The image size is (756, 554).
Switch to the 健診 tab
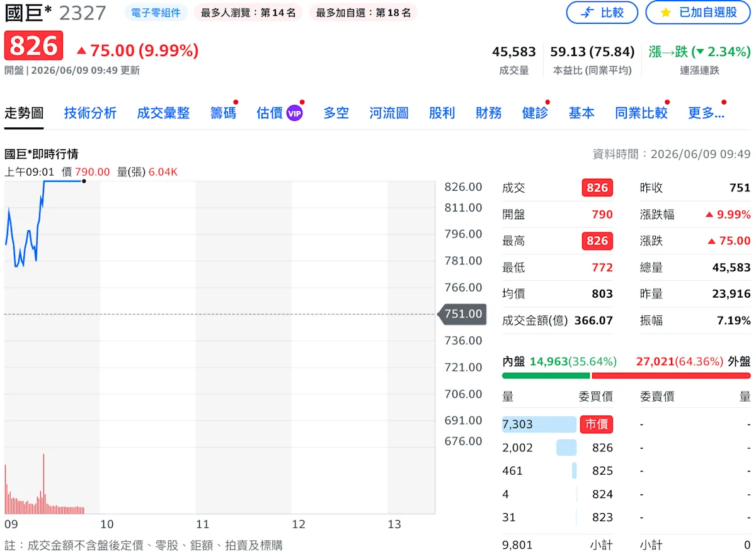coord(535,113)
